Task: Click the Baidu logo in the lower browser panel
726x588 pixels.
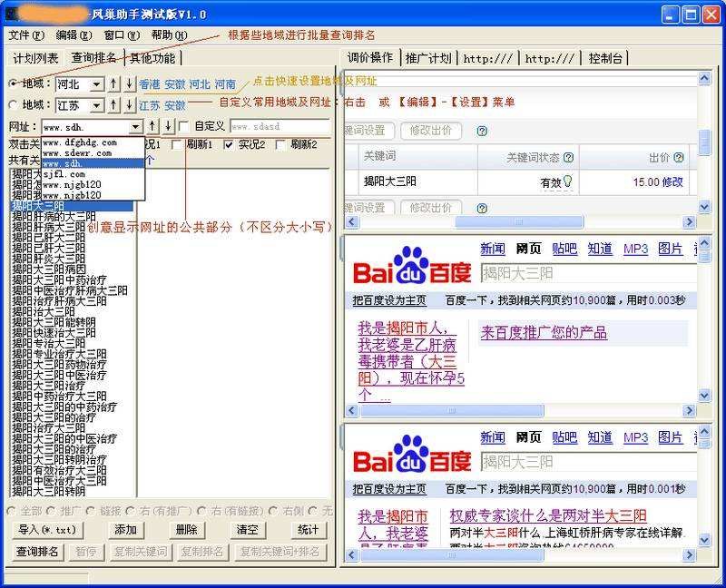Action: click(412, 455)
